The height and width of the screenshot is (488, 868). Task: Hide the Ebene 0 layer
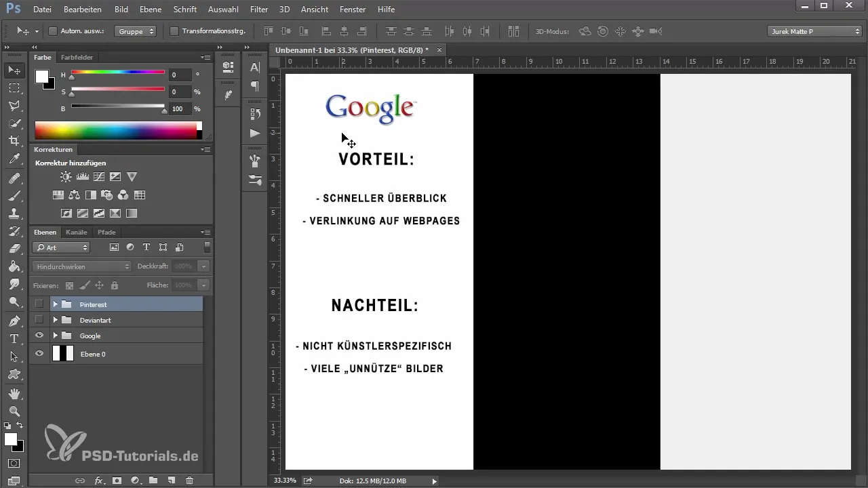pyautogui.click(x=39, y=354)
